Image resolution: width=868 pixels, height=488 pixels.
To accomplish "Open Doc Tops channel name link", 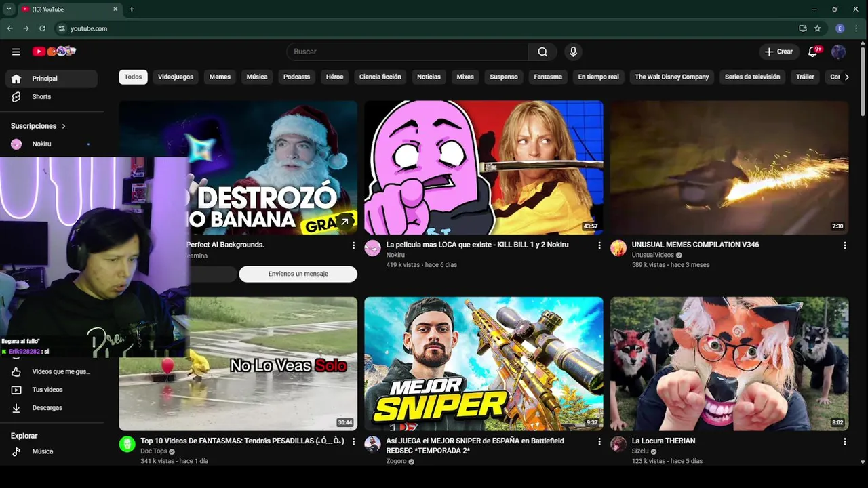I will (x=154, y=451).
